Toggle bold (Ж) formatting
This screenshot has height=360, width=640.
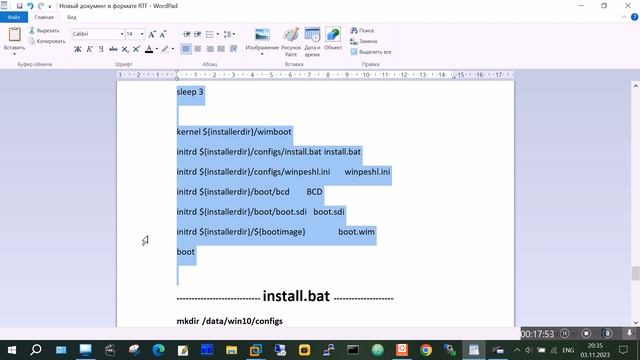[x=78, y=49]
